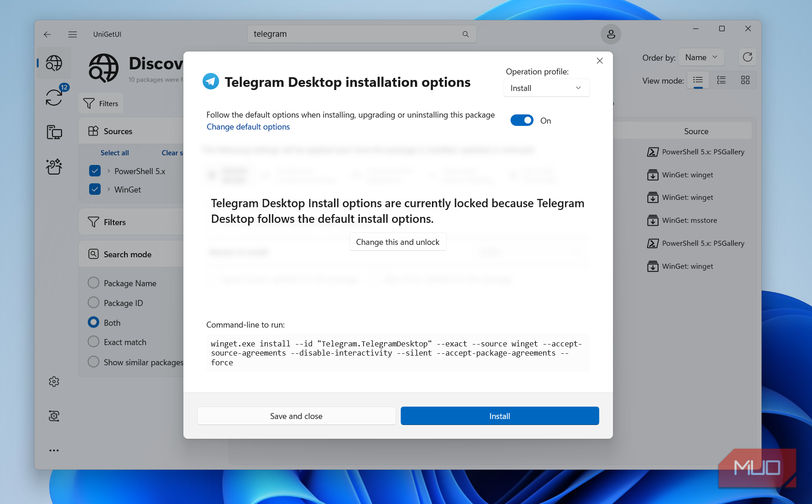Click the WinGet: msstore source entry

click(689, 220)
